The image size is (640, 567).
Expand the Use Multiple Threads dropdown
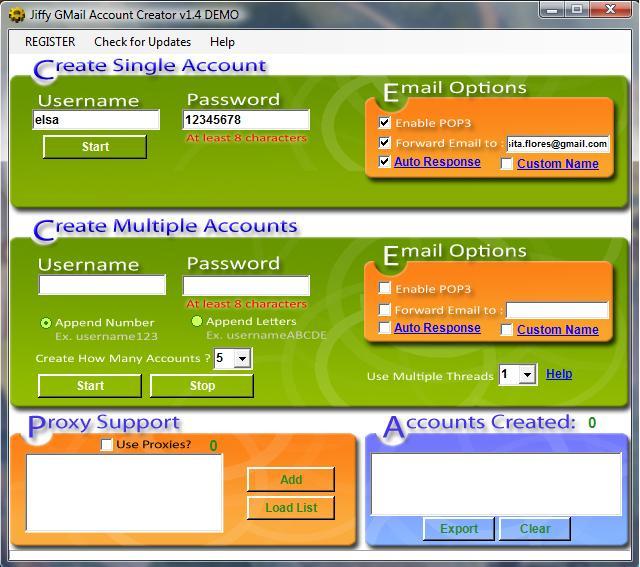coord(527,374)
